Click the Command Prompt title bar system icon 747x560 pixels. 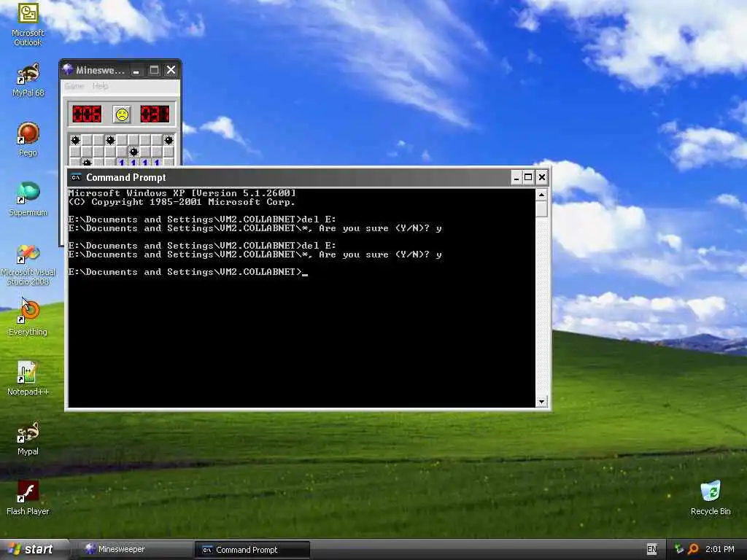tap(76, 177)
